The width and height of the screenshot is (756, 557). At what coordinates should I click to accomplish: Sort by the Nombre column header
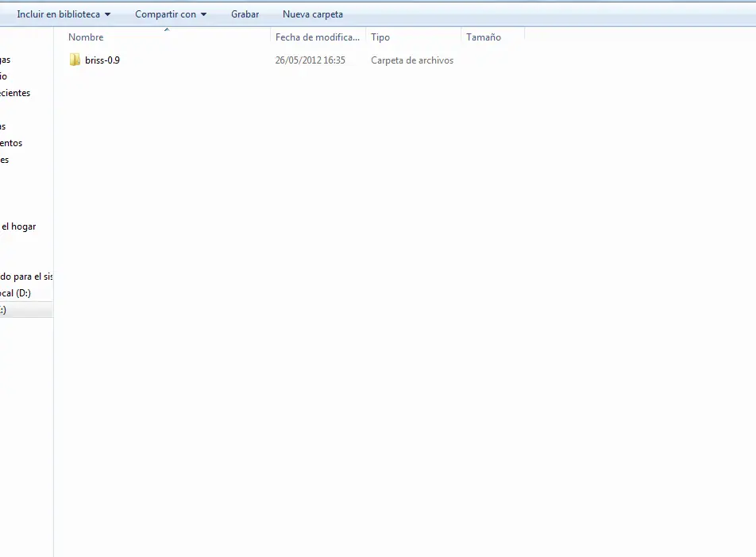click(x=167, y=37)
